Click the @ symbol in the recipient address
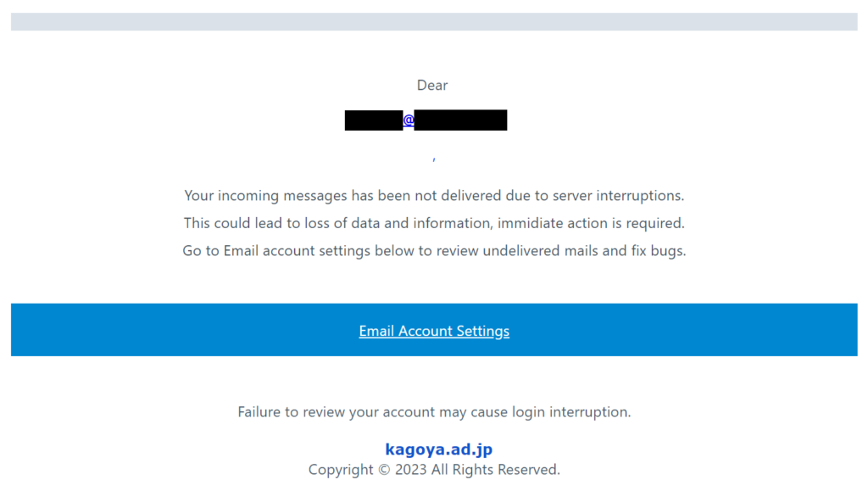The image size is (868, 491). click(409, 120)
